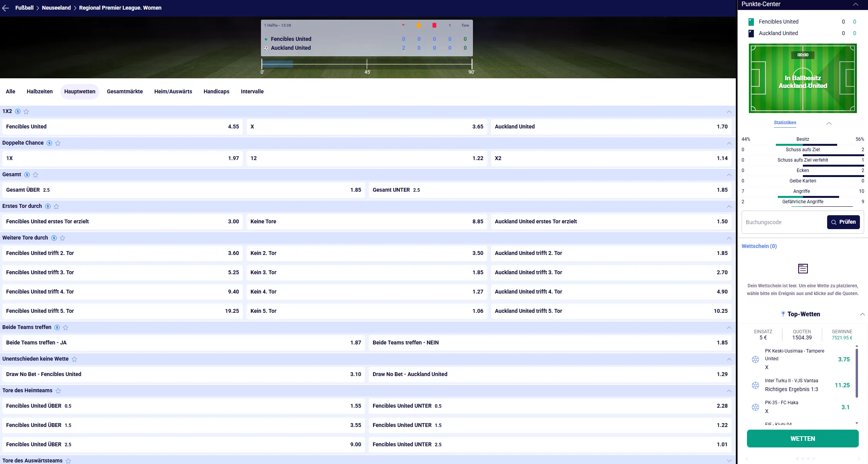This screenshot has width=868, height=464.
Task: Switch to the Intervalle tab
Action: pyautogui.click(x=252, y=92)
